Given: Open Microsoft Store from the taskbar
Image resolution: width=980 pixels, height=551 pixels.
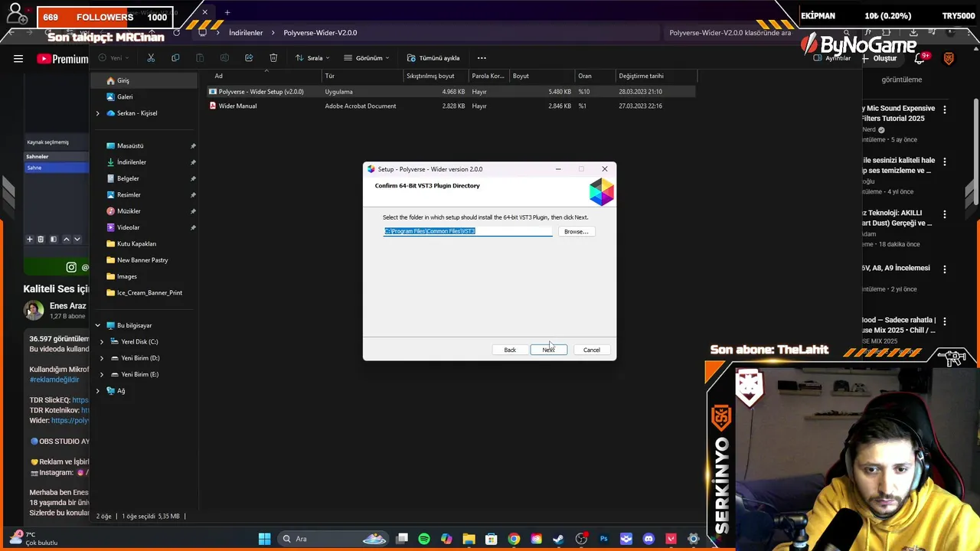Looking at the screenshot, I should click(492, 539).
